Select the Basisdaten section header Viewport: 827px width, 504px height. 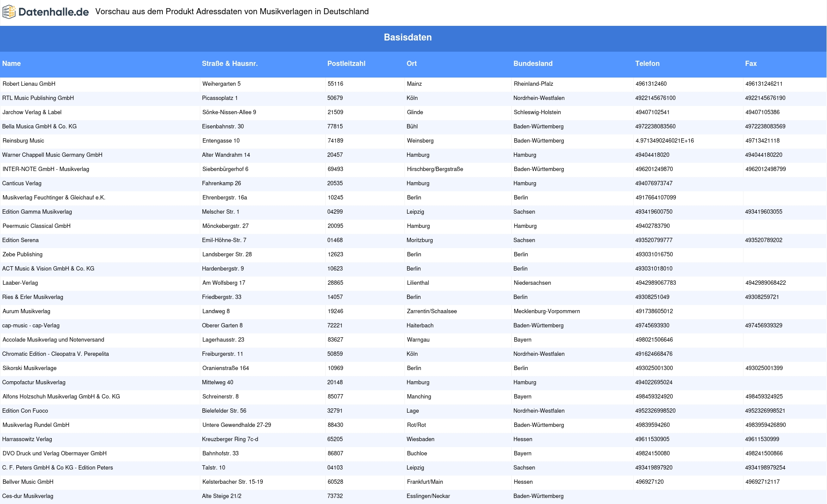tap(407, 37)
